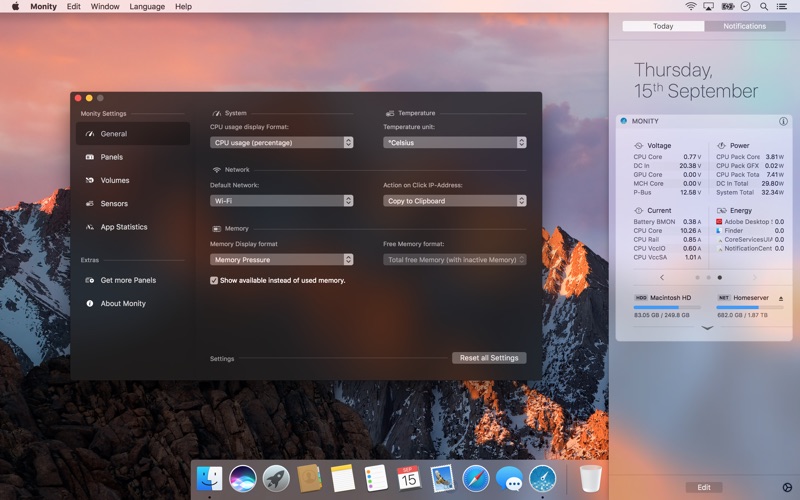Click the Monity widget info icon

783,121
